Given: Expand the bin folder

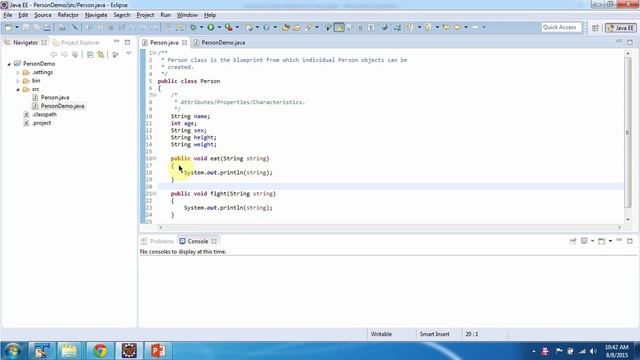Looking at the screenshot, I should coord(18,81).
